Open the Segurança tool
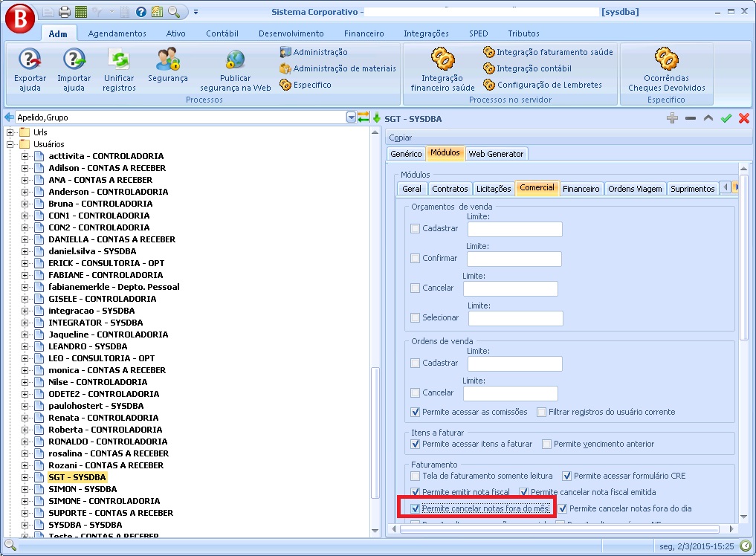The width and height of the screenshot is (756, 556). [x=167, y=59]
